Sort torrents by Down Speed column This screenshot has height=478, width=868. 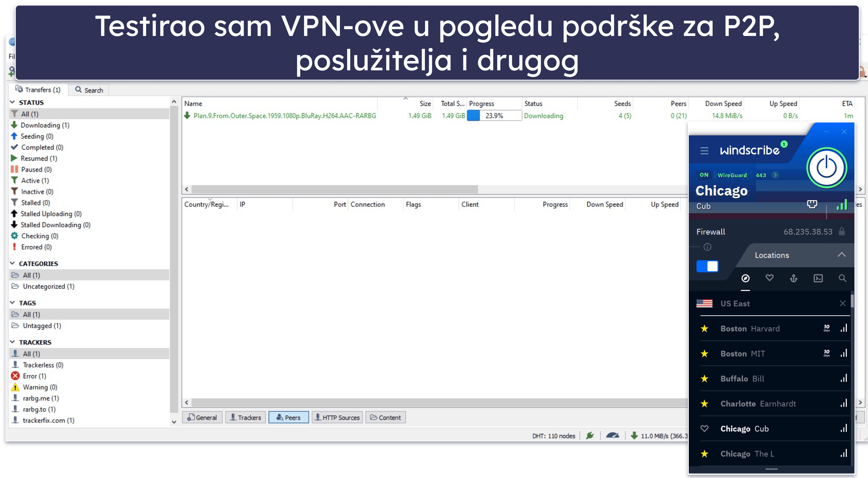[723, 104]
